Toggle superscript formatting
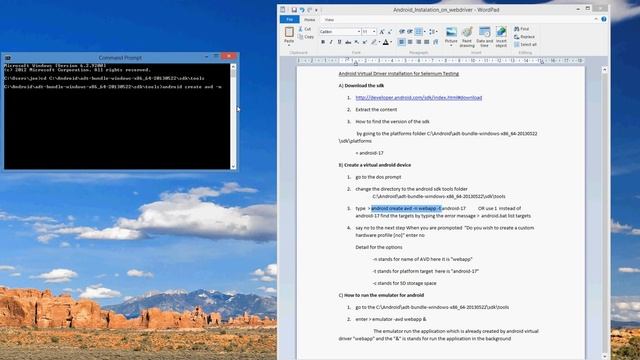 (x=365, y=42)
